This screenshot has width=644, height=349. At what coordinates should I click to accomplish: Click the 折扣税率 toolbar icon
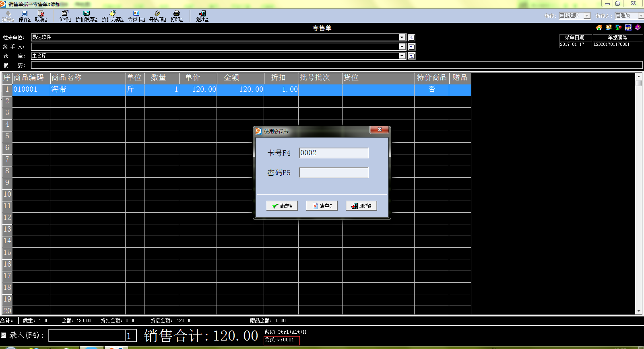point(86,16)
